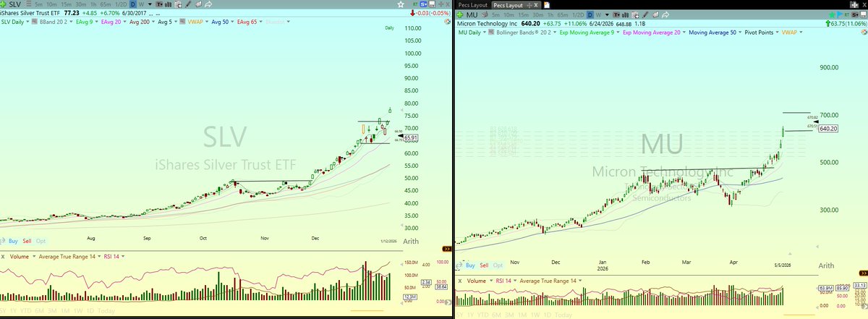The height and width of the screenshot is (319, 868).
Task: Click the save icon at SLV chart top right
Action: (432, 4)
